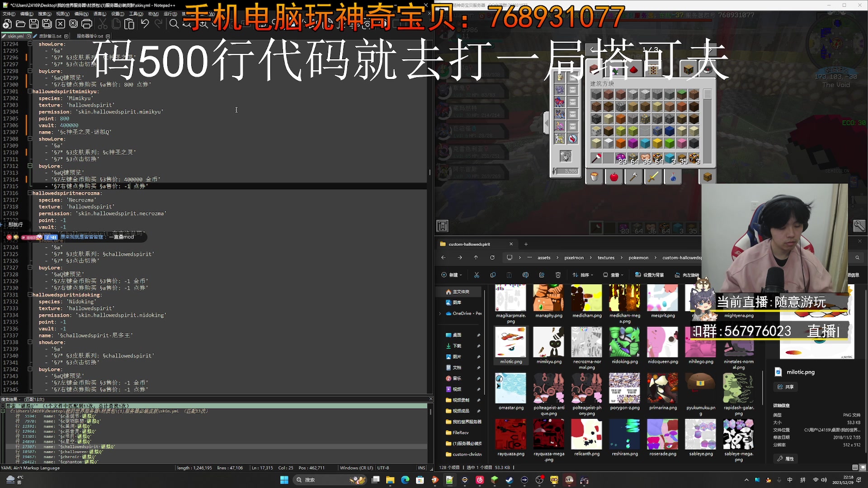Click the taskbar 搜索 search box
Screen dimensions: 868x488
click(x=329, y=480)
